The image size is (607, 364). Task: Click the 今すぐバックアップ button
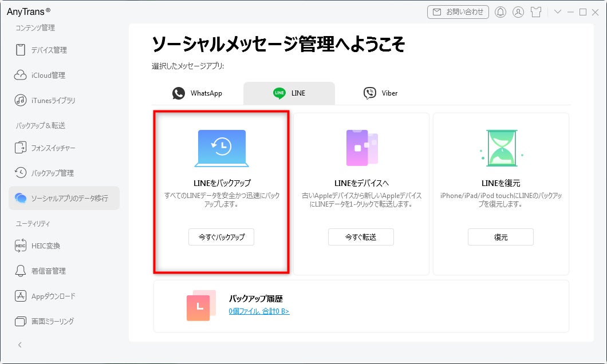222,237
